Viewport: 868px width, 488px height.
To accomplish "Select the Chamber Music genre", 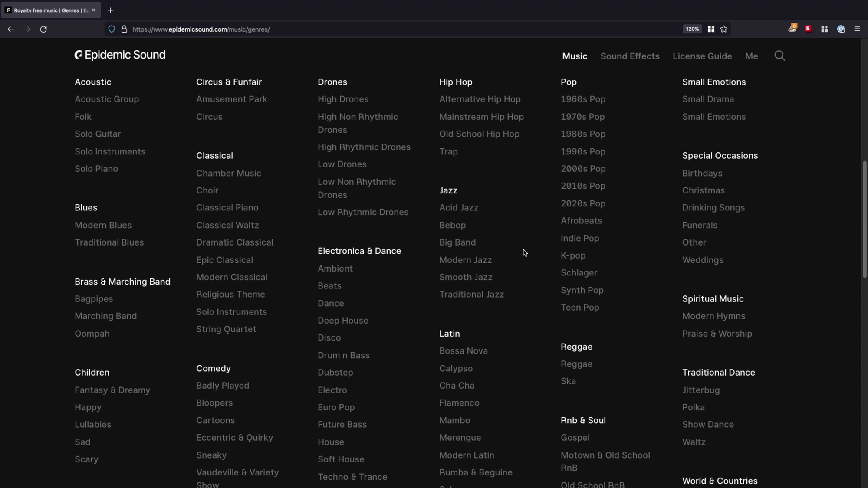I will point(229,173).
